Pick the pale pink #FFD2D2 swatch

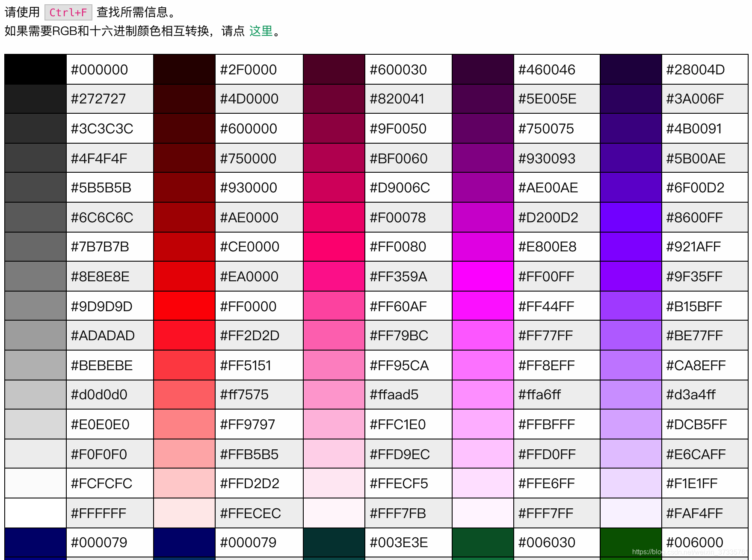184,483
